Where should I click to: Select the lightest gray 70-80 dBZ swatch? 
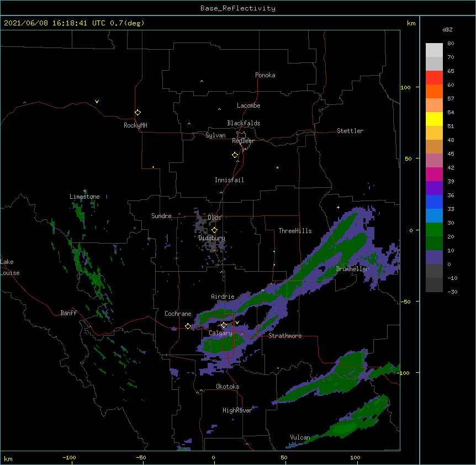[x=434, y=50]
